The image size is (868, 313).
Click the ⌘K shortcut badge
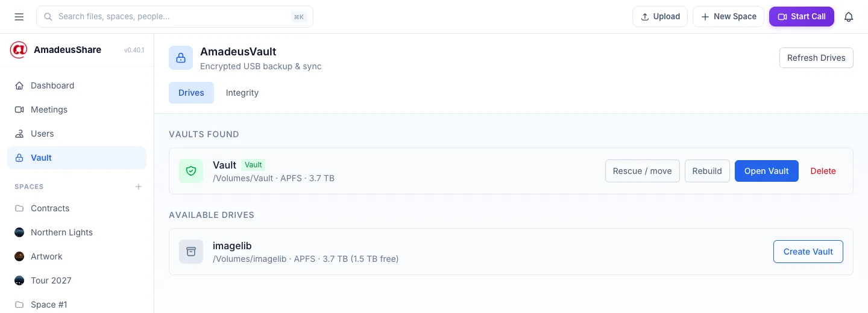pos(299,17)
